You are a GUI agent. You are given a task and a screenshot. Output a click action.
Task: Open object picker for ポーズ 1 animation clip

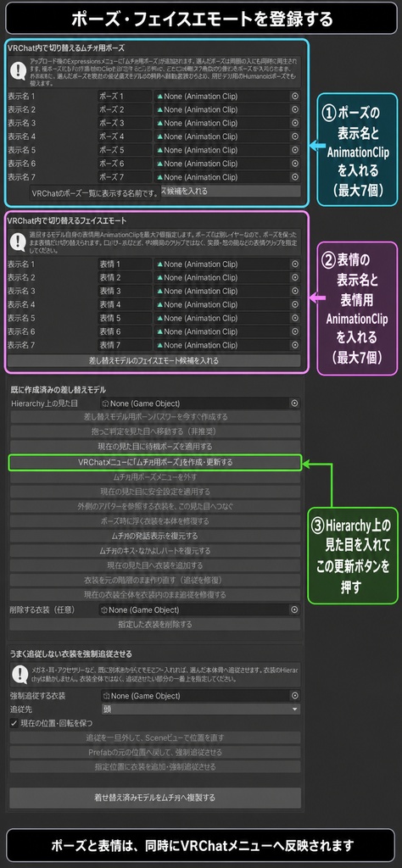coord(294,96)
